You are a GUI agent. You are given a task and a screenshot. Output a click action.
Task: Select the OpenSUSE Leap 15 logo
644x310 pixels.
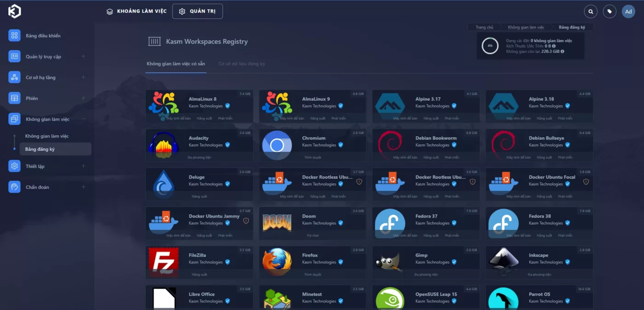390,299
